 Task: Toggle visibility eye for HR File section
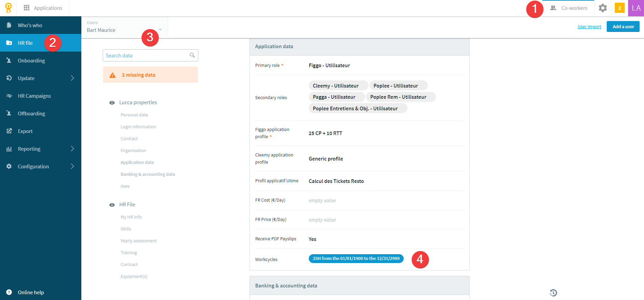coord(112,205)
